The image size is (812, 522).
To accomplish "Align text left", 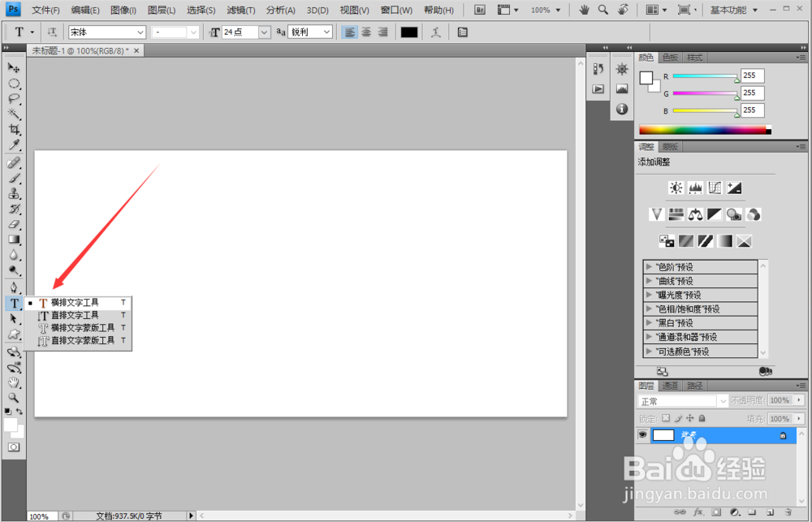I will tap(349, 32).
